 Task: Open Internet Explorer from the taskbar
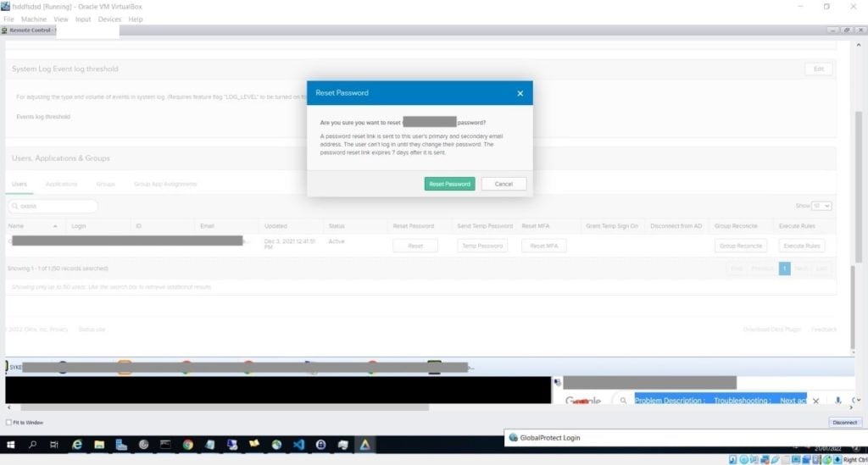[x=77, y=445]
